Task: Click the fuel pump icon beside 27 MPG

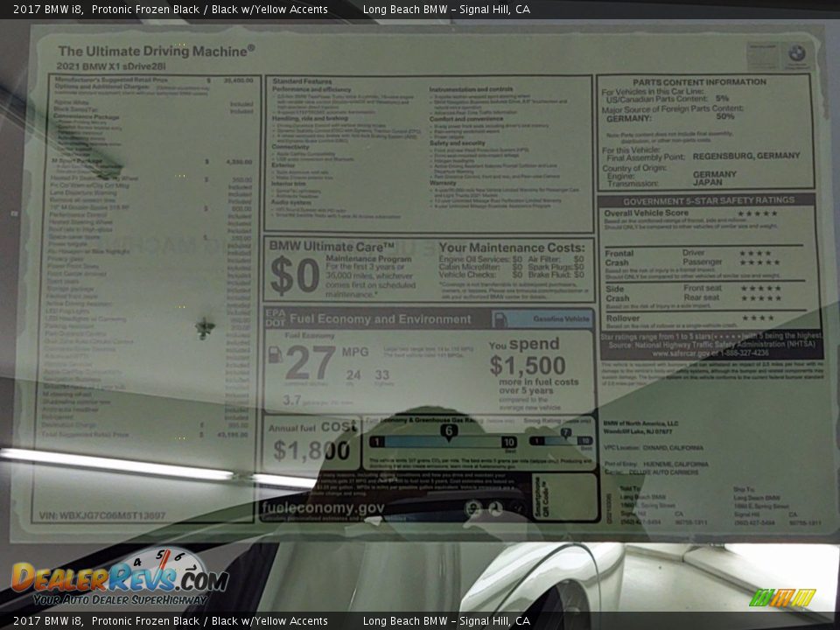Action: tap(275, 354)
